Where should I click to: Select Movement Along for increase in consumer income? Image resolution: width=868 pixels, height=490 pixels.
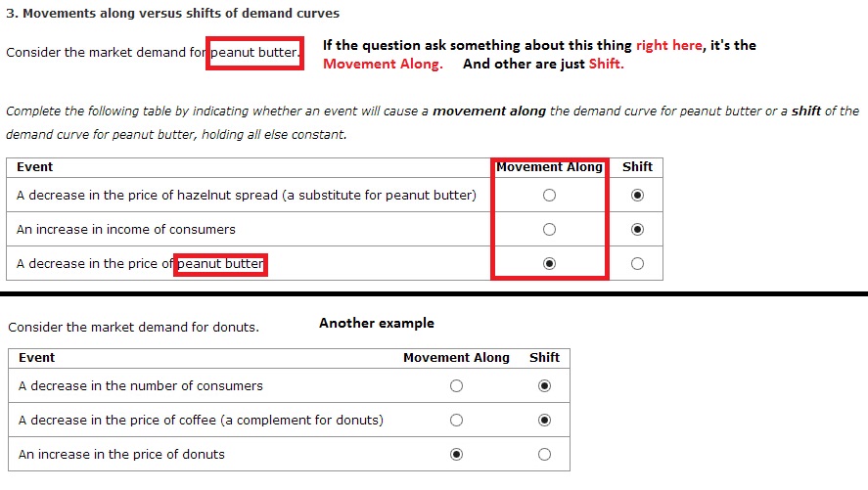click(549, 230)
